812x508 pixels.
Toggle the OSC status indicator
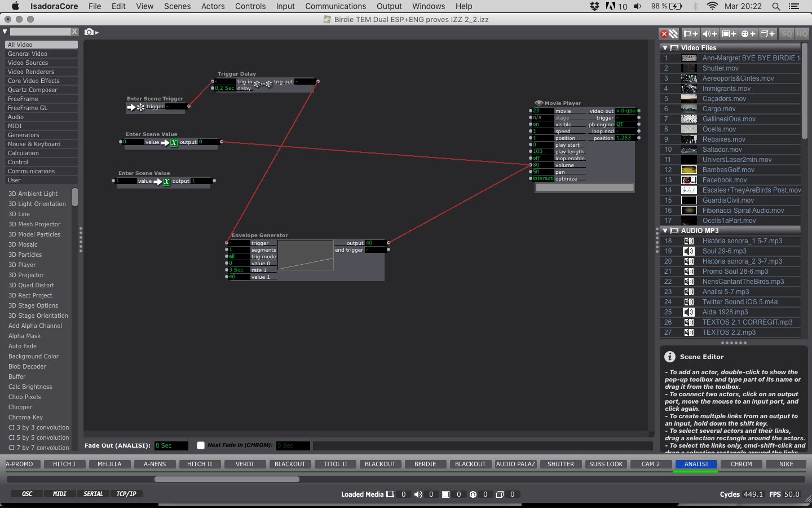27,494
